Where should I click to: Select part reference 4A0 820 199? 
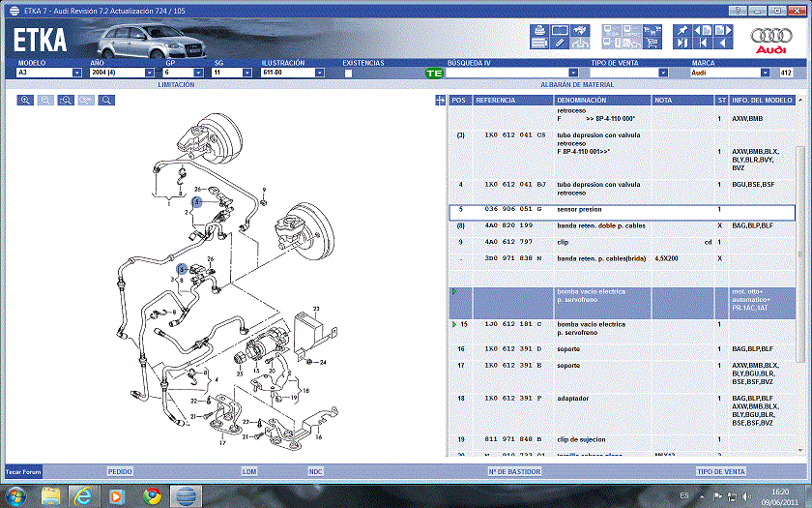pyautogui.click(x=508, y=225)
